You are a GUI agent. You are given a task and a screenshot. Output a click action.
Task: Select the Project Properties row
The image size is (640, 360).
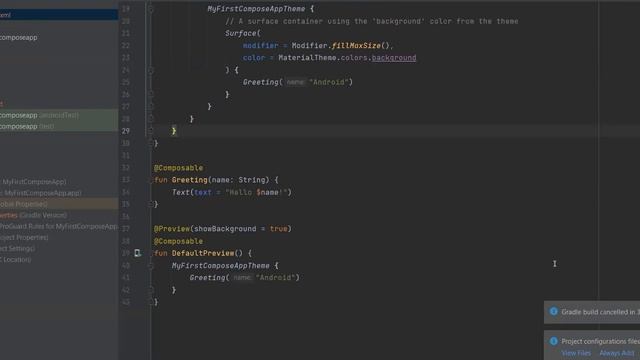pos(59,237)
